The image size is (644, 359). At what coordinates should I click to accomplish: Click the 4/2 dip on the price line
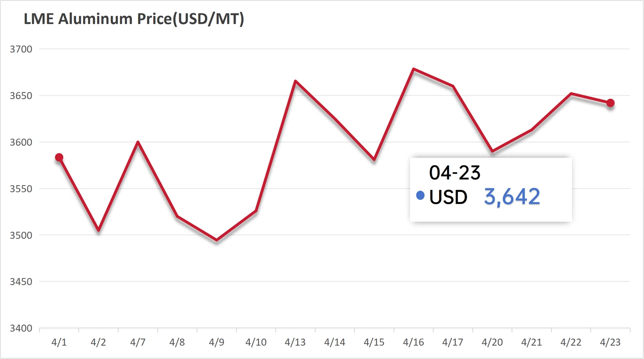coord(99,230)
